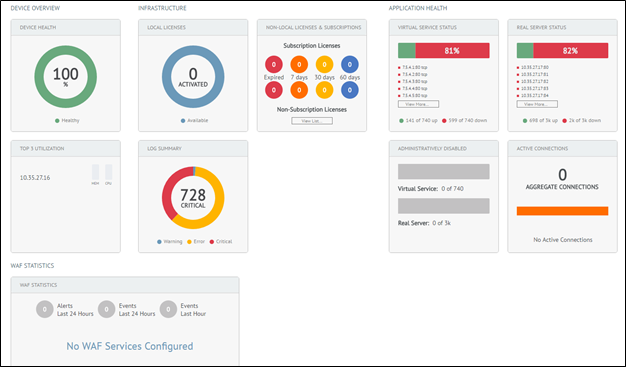The image size is (626, 367).
Task: Click the Local Licenses panel header
Action: pos(193,28)
